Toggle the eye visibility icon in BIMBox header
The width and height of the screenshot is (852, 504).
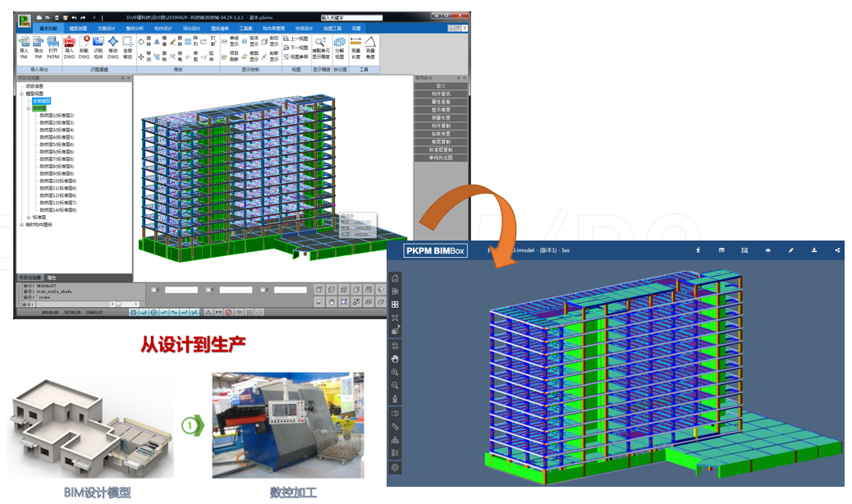tap(767, 250)
